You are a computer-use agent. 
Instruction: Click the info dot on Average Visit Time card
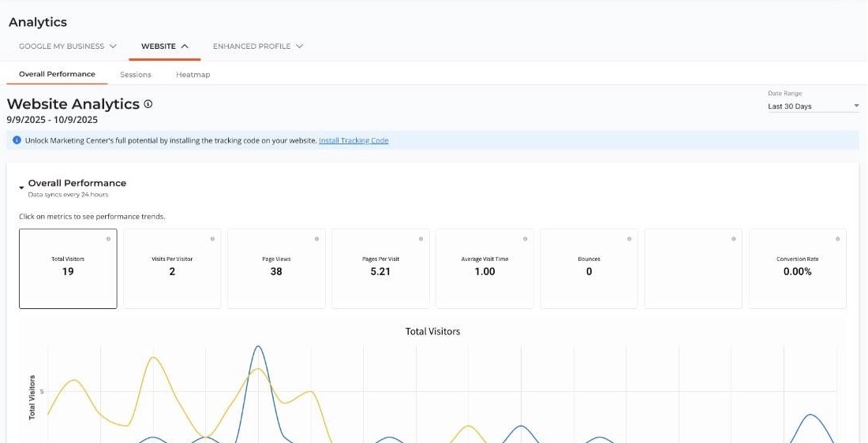click(x=525, y=239)
